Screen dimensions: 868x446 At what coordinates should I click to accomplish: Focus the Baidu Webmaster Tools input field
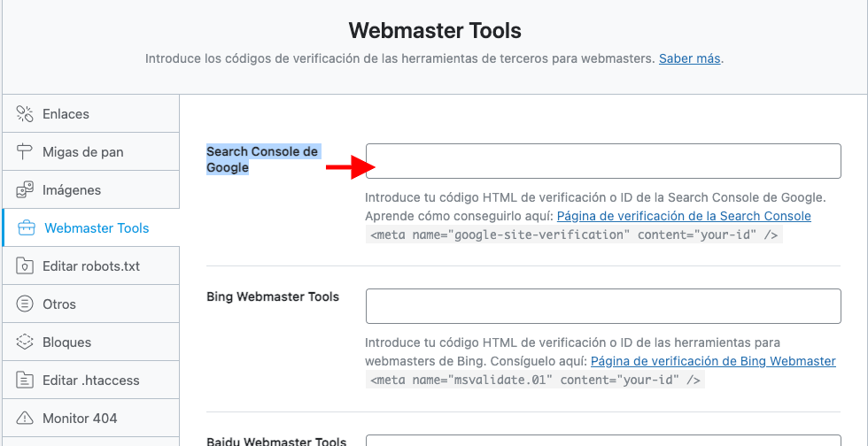pyautogui.click(x=603, y=441)
